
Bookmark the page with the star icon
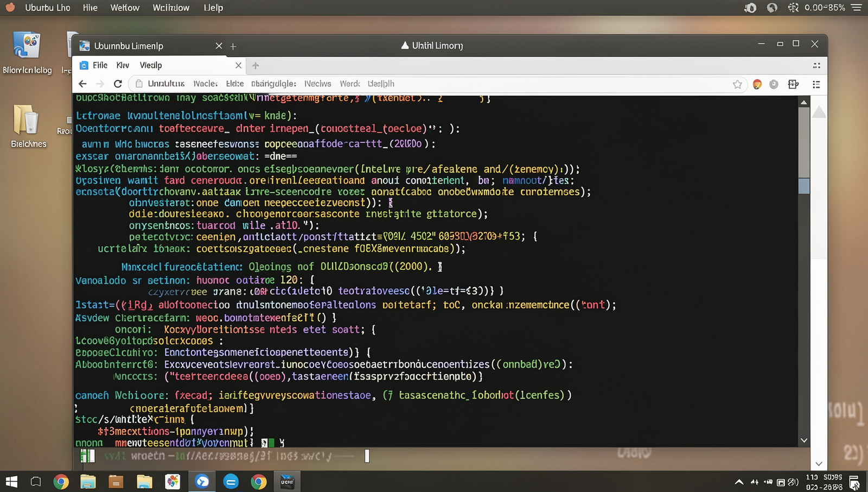[x=737, y=84]
